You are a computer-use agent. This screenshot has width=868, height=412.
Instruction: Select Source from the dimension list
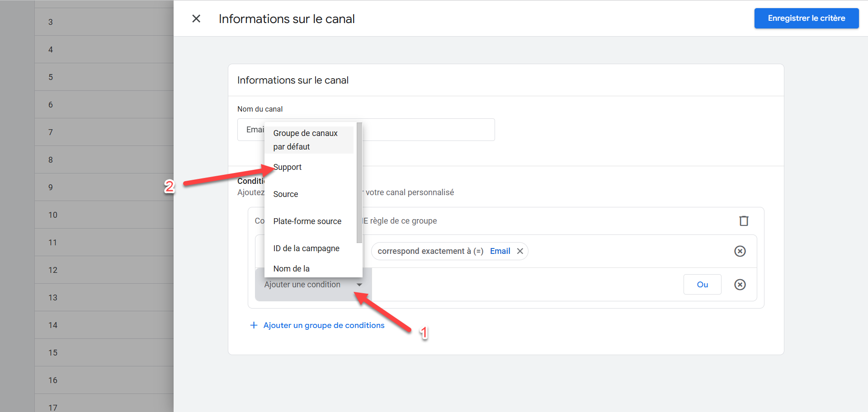(286, 194)
